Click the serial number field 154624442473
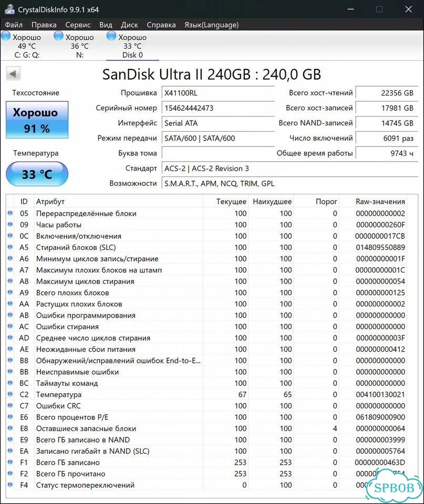Screen dimensions: 424x504 (218, 108)
